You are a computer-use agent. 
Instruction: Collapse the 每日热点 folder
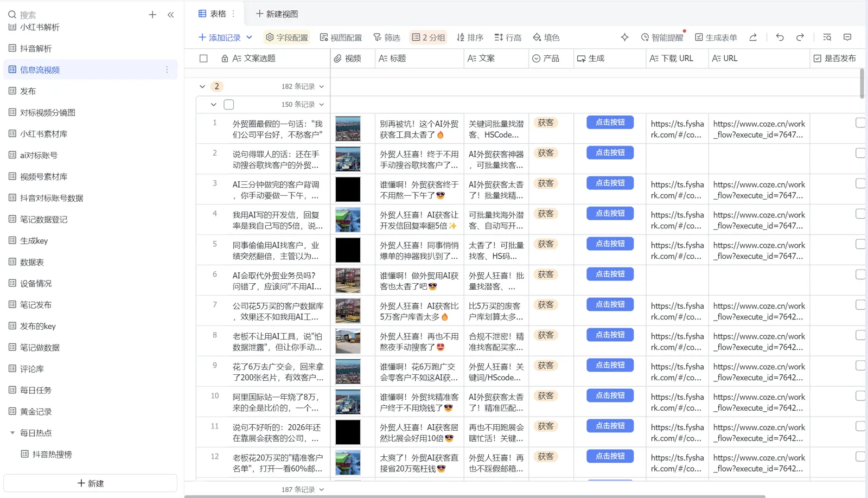(12, 433)
